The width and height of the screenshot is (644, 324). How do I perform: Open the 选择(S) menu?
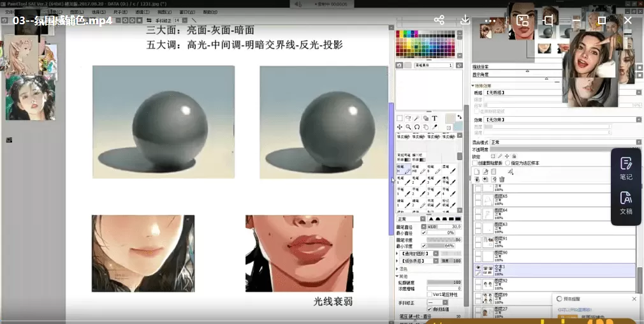pyautogui.click(x=99, y=12)
